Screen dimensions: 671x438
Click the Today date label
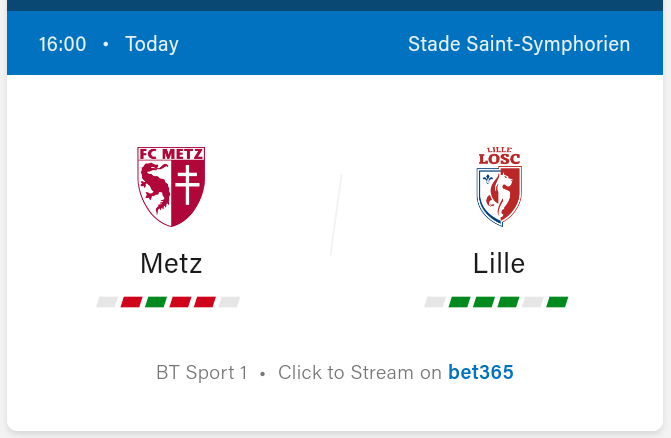[152, 44]
